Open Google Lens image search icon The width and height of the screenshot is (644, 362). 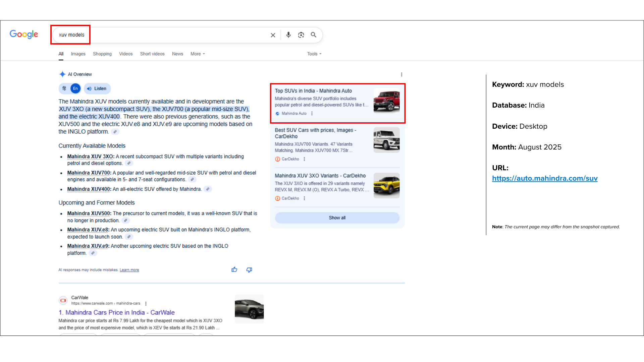point(301,35)
